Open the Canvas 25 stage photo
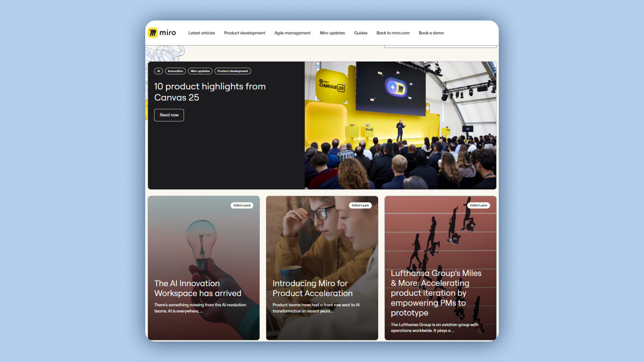 point(400,125)
